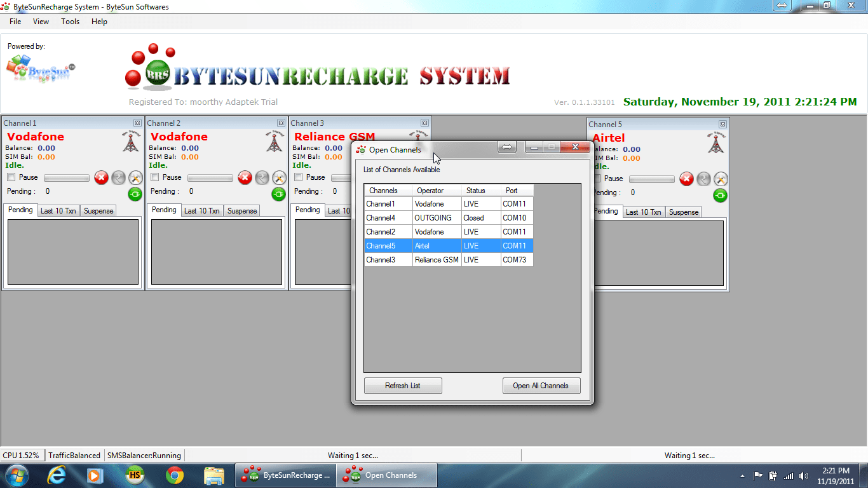The width and height of the screenshot is (868, 488).
Task: Enable the Pause checkbox in Channel 1
Action: (11, 177)
